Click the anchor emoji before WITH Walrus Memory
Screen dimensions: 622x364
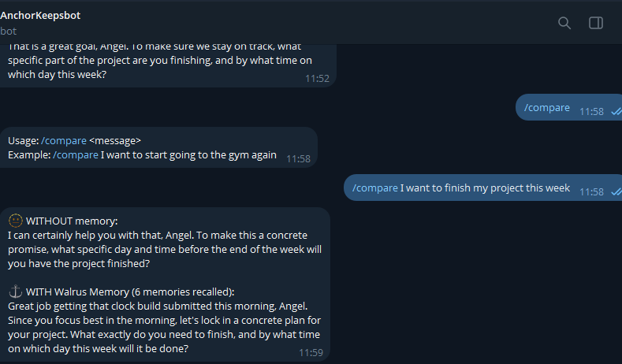pyautogui.click(x=16, y=292)
